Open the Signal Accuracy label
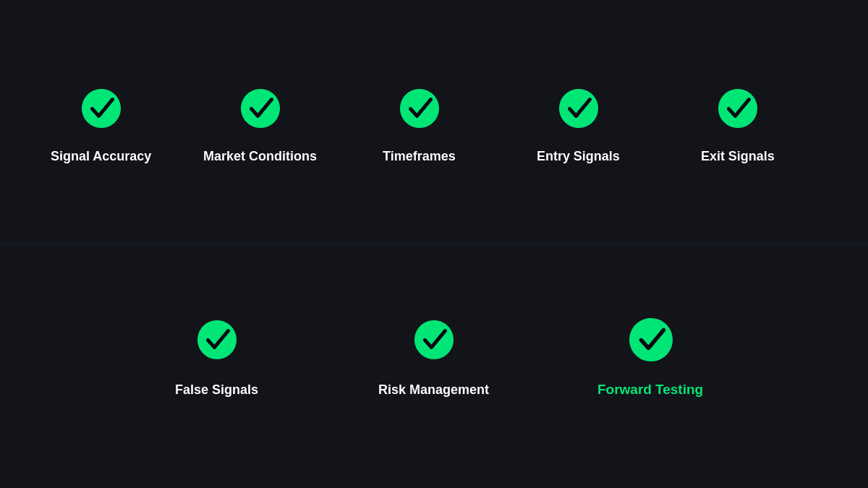This screenshot has height=488, width=868. (101, 156)
